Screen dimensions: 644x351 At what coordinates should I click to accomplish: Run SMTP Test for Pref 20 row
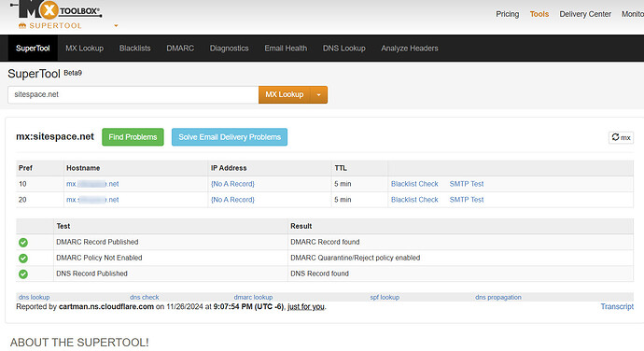(467, 200)
